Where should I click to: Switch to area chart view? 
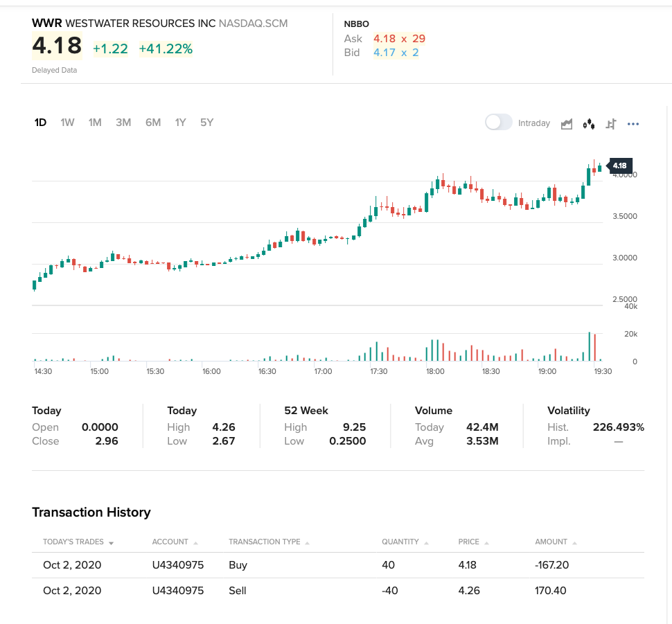pos(567,124)
